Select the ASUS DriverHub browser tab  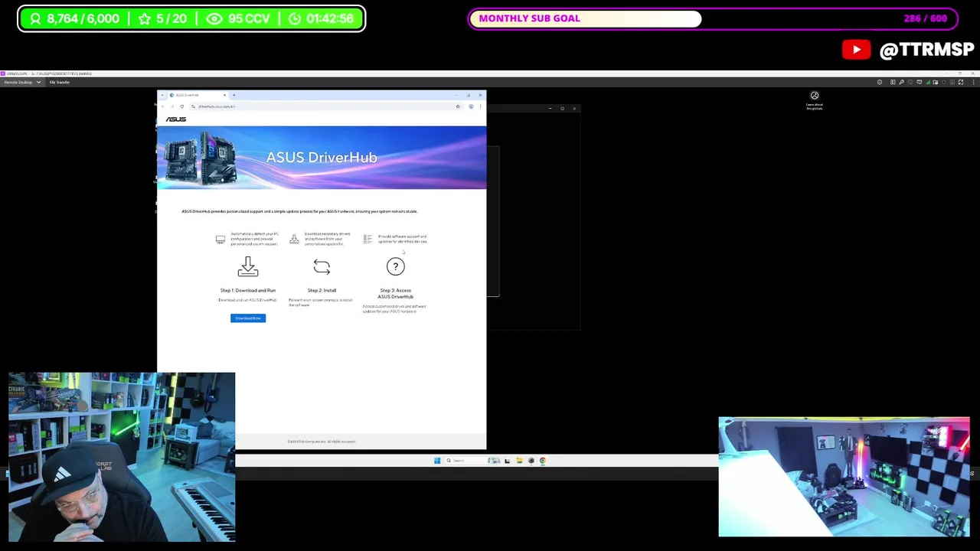tap(196, 95)
